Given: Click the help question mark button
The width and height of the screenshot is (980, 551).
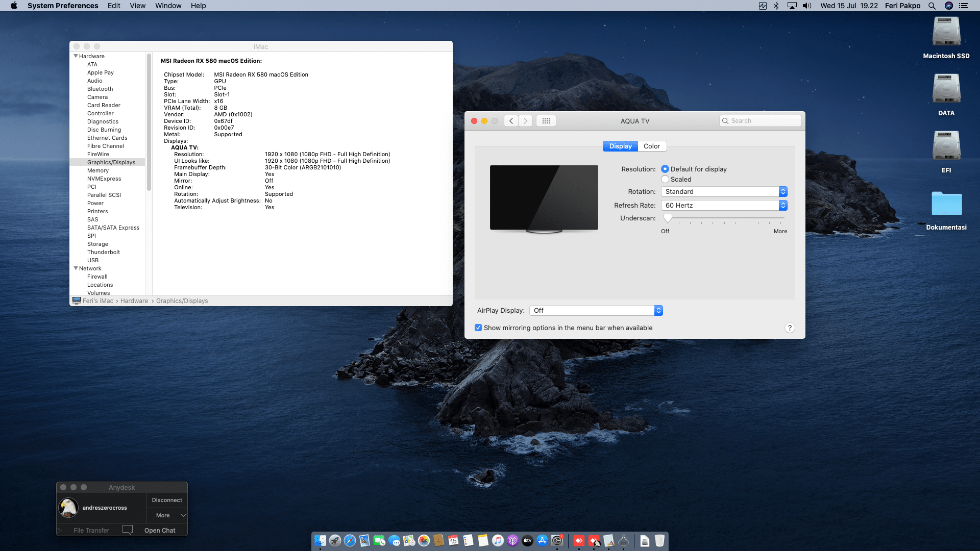Looking at the screenshot, I should click(x=790, y=328).
